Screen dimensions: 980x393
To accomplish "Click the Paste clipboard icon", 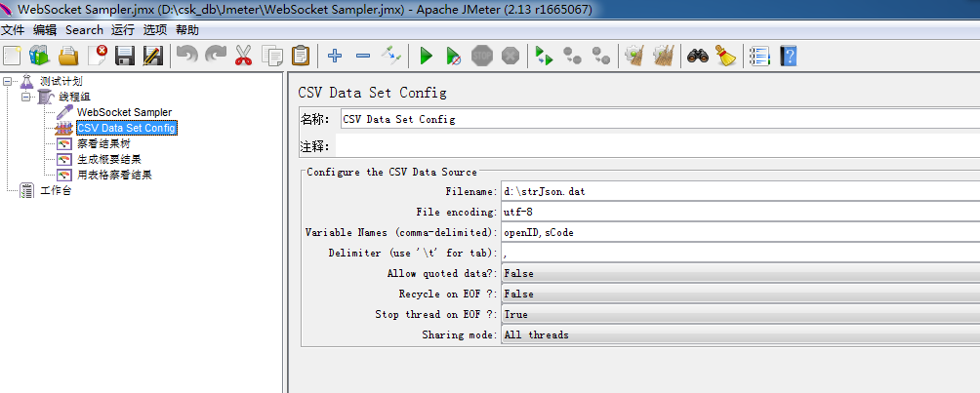I will point(301,56).
